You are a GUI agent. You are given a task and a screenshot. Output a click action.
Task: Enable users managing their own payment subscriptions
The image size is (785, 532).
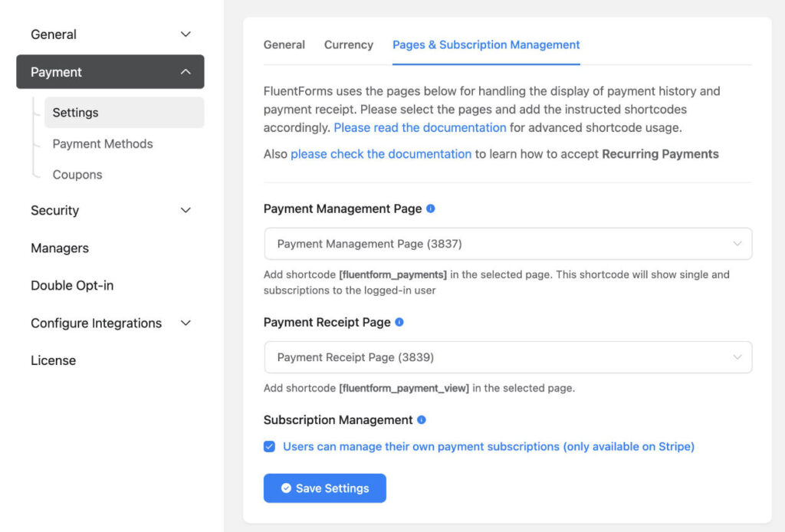tap(269, 446)
